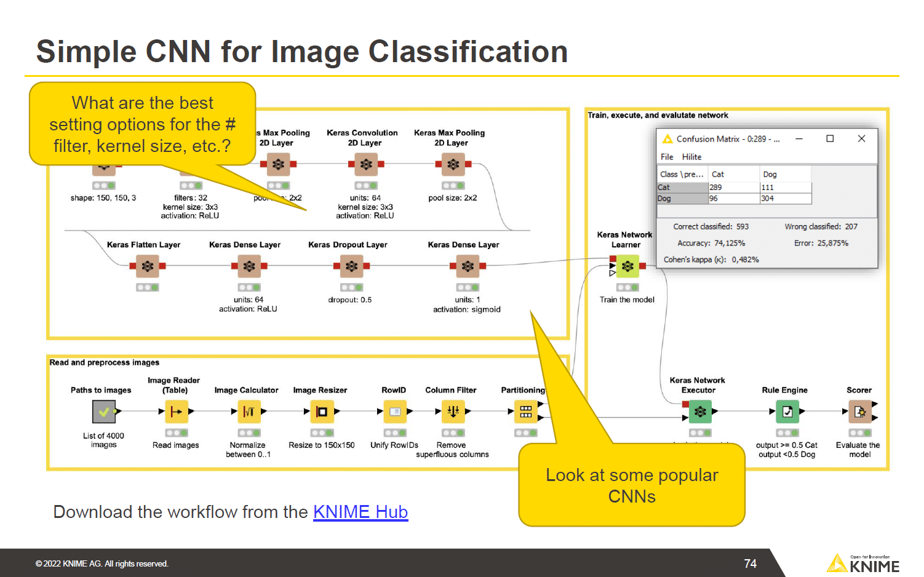Open the Hilite menu in the Confusion Matrix window

691,157
